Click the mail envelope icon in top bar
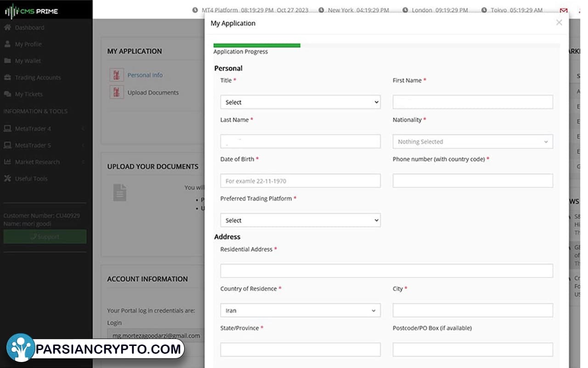The height and width of the screenshot is (368, 588). [x=564, y=11]
